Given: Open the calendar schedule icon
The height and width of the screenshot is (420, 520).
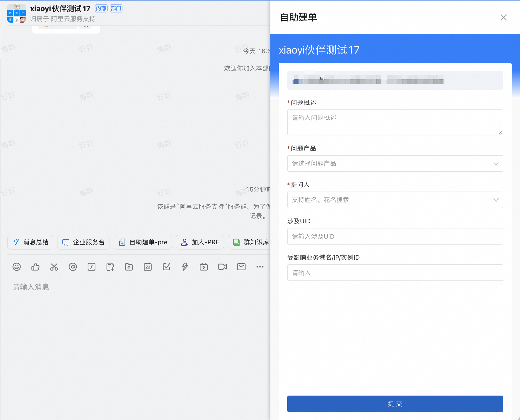Looking at the screenshot, I should (148, 267).
